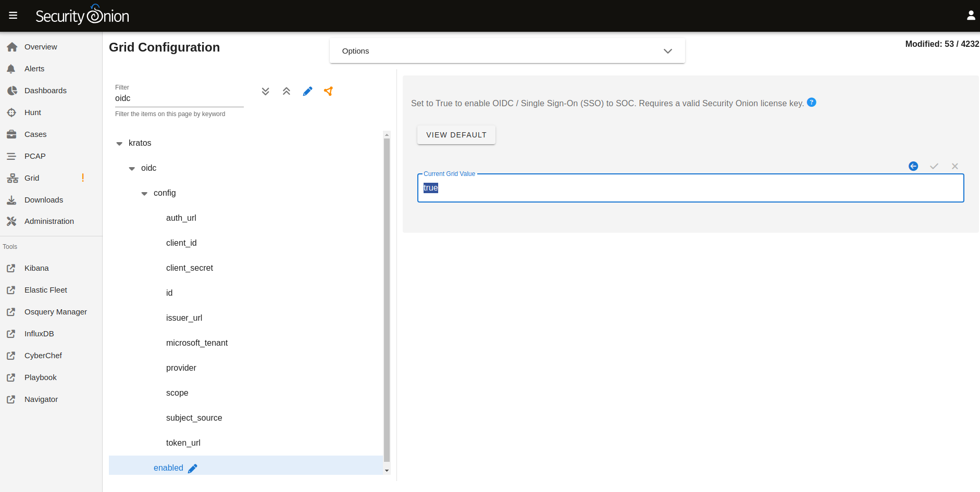This screenshot has width=980, height=492.
Task: Select the client_secret setting
Action: (190, 268)
